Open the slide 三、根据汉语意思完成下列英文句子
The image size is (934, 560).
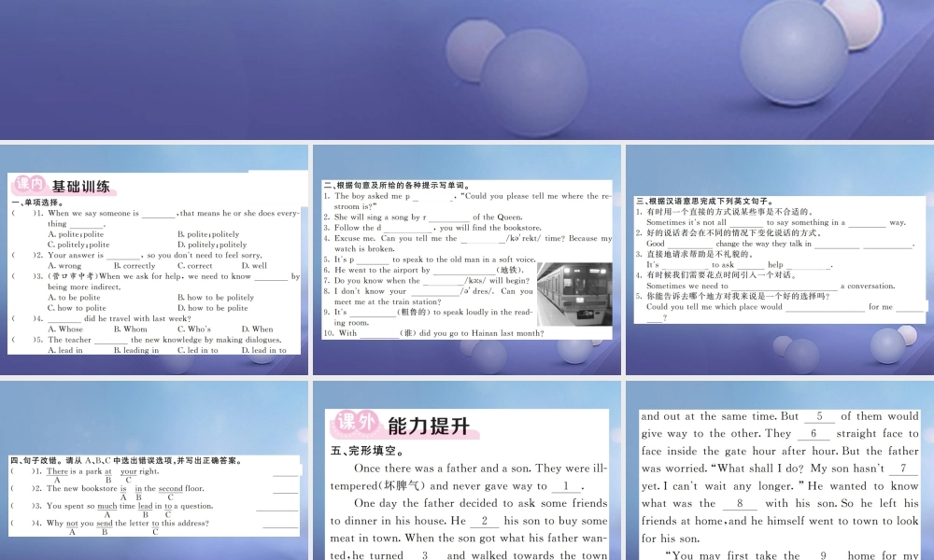780,259
